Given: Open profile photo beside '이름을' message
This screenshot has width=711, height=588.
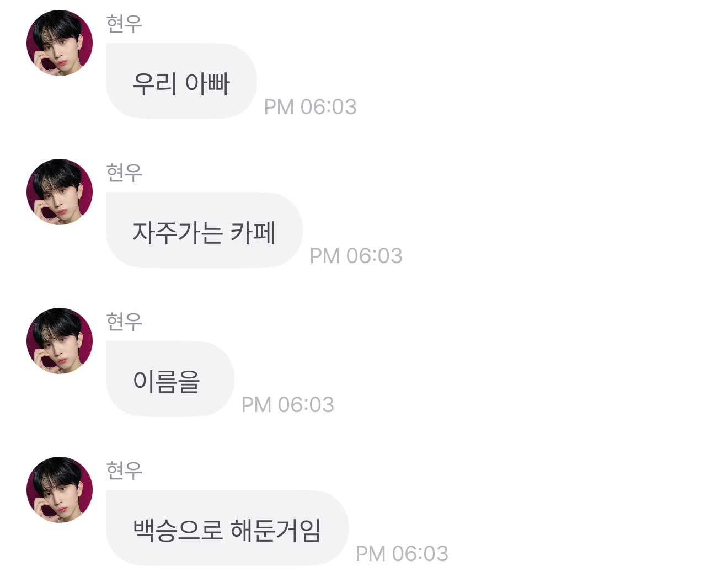Looking at the screenshot, I should (60, 341).
